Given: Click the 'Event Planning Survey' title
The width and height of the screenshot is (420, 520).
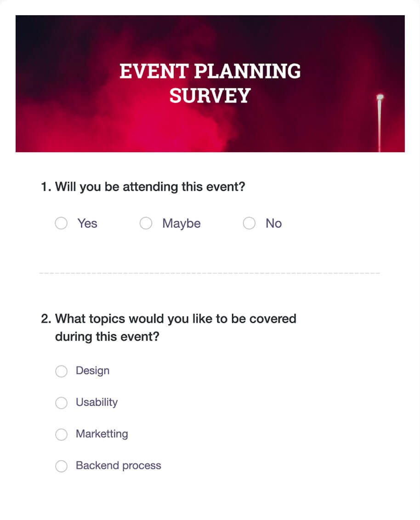Looking at the screenshot, I should (x=210, y=84).
